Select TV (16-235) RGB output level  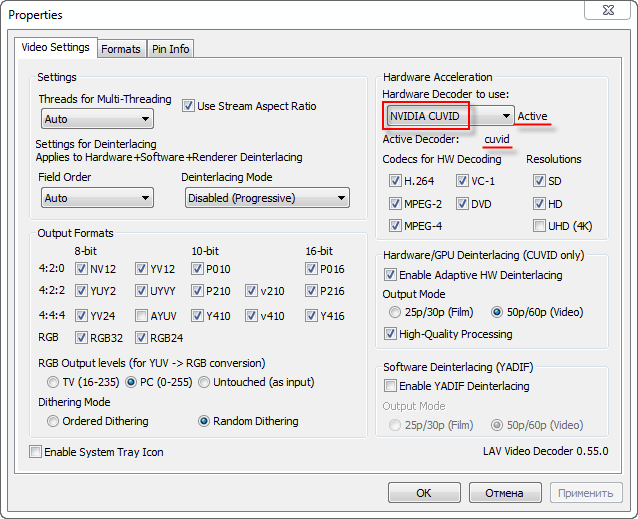[53, 382]
